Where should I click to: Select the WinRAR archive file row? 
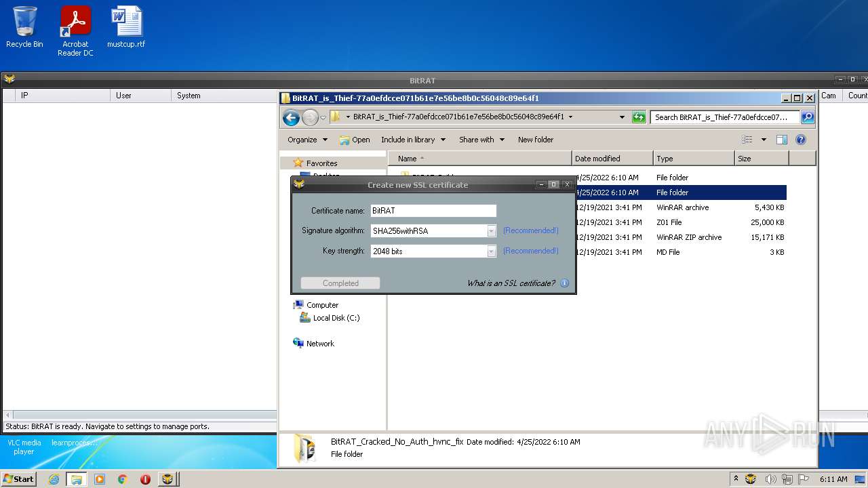[681, 207]
